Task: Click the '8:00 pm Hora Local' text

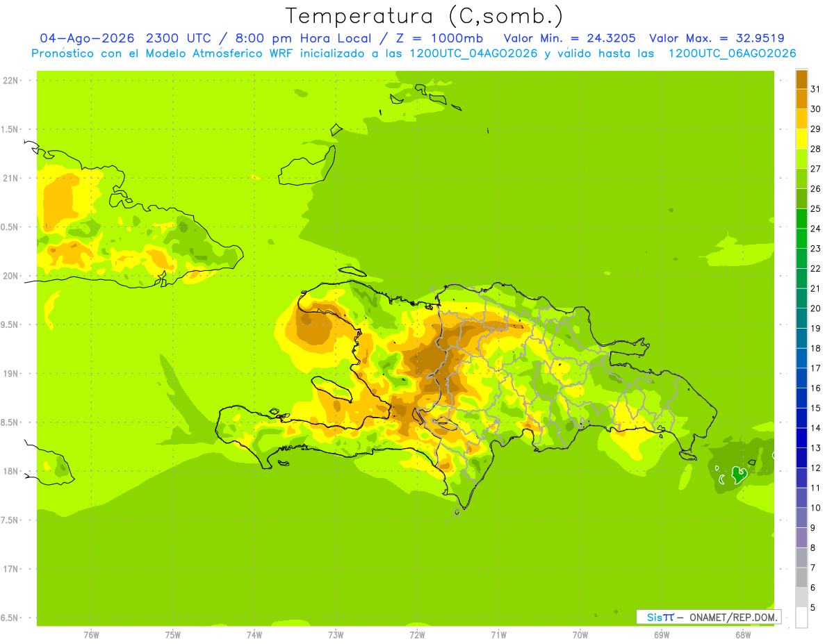Action: [300, 38]
